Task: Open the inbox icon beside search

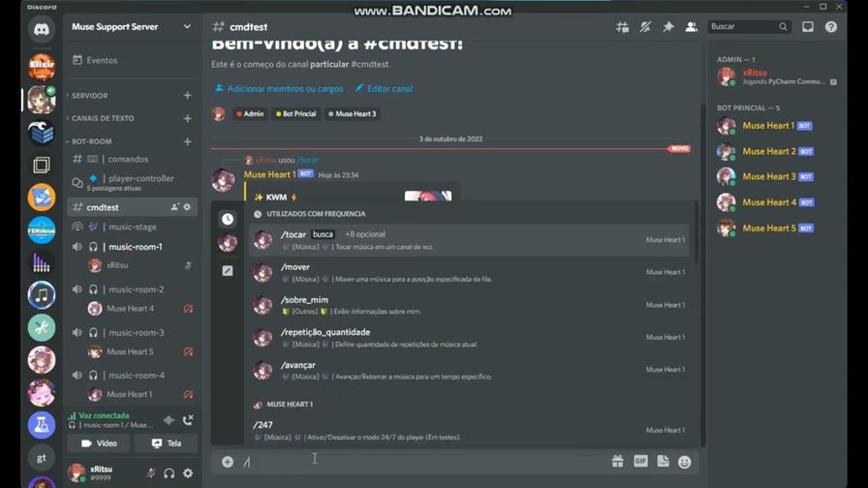Action: (x=808, y=26)
